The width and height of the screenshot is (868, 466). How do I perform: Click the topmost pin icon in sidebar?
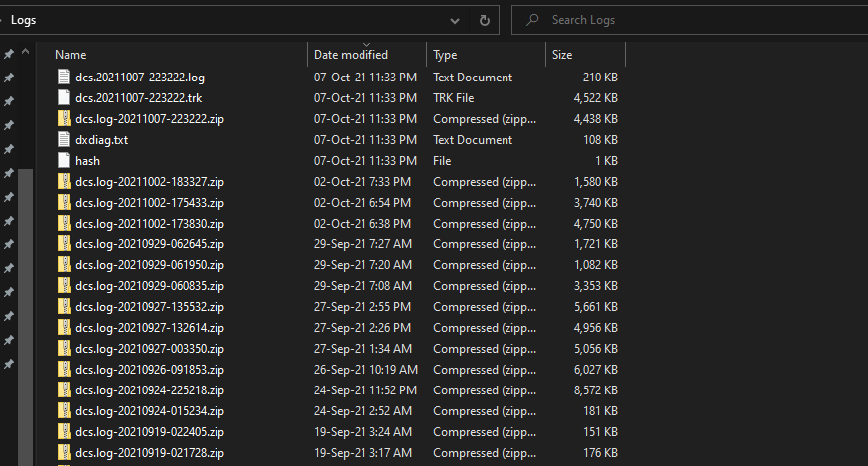[x=9, y=54]
